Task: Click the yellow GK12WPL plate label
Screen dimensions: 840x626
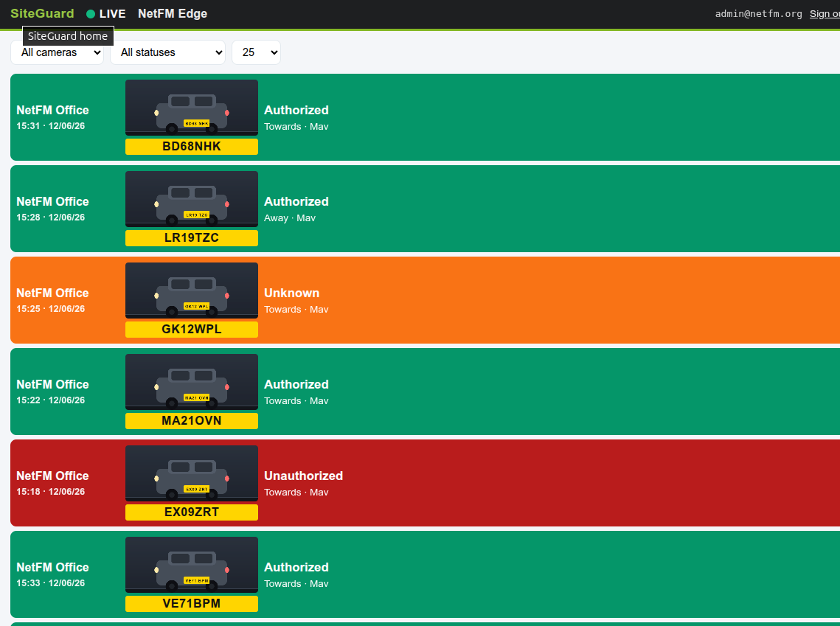Action: coord(192,330)
